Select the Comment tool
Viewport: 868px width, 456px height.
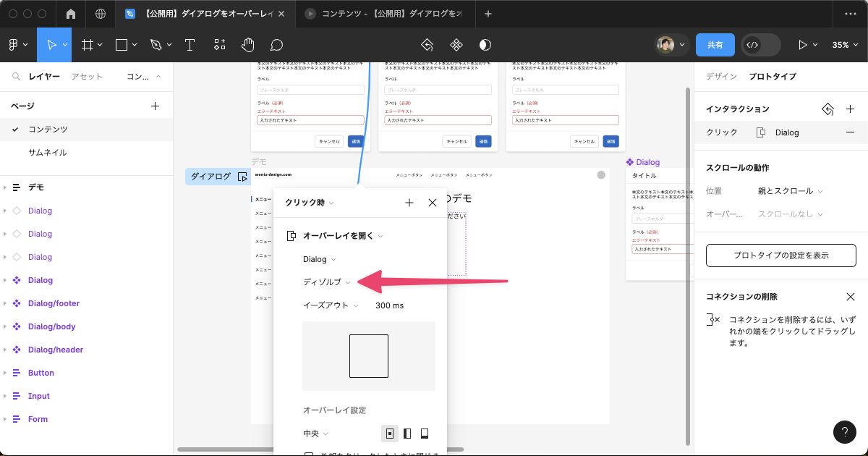(x=276, y=45)
